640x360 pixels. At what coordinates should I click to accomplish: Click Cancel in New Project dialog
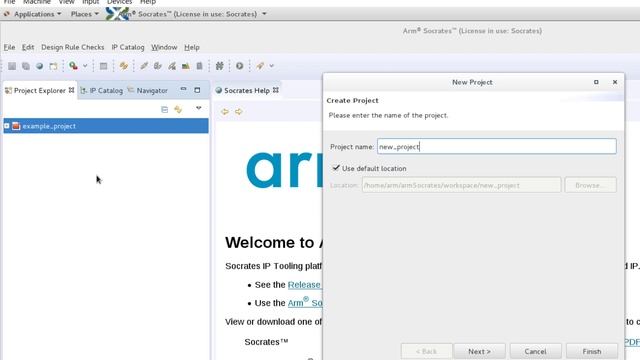tap(535, 351)
